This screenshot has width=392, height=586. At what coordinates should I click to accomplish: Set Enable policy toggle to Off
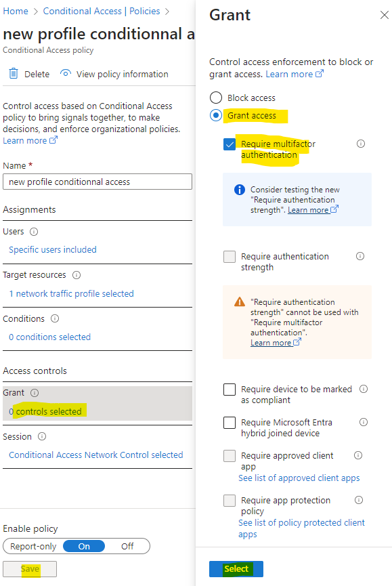(x=127, y=547)
